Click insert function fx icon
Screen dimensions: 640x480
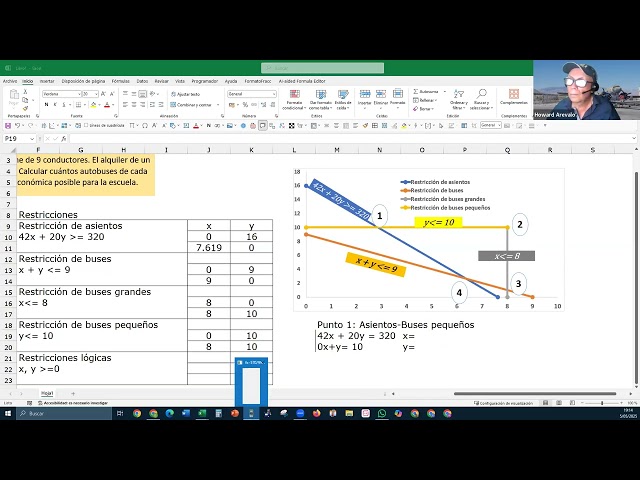pyautogui.click(x=64, y=139)
